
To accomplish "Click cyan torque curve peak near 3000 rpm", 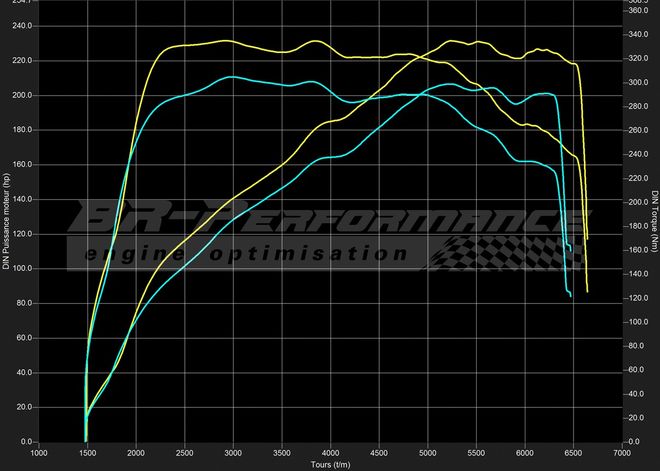I will (231, 76).
